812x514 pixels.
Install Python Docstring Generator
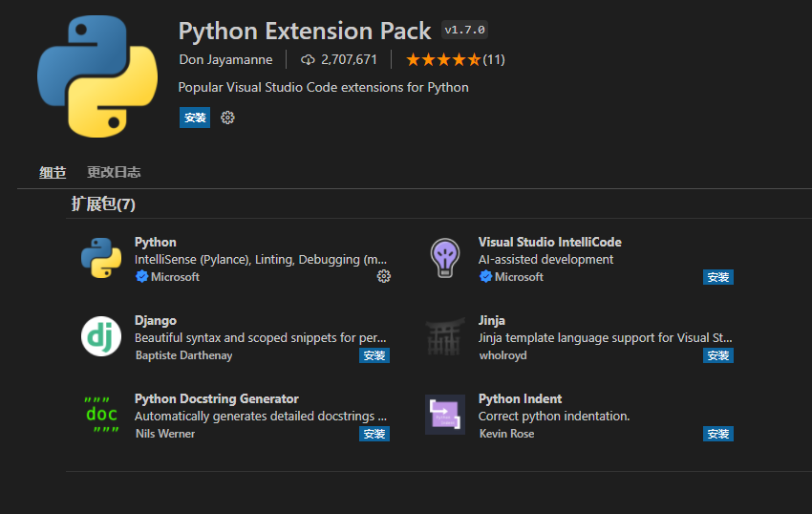[374, 434]
